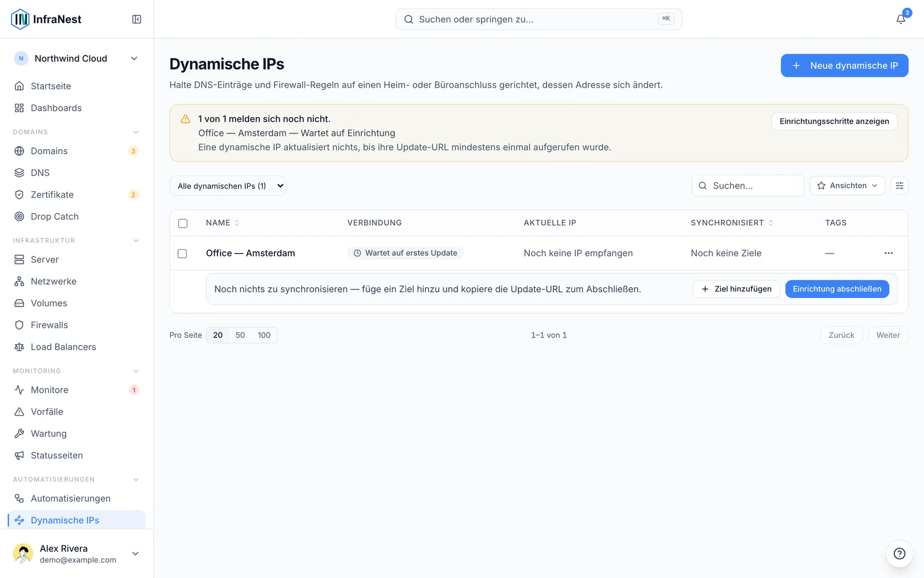
Task: Open Vorfälle in the sidebar
Action: pos(77,412)
